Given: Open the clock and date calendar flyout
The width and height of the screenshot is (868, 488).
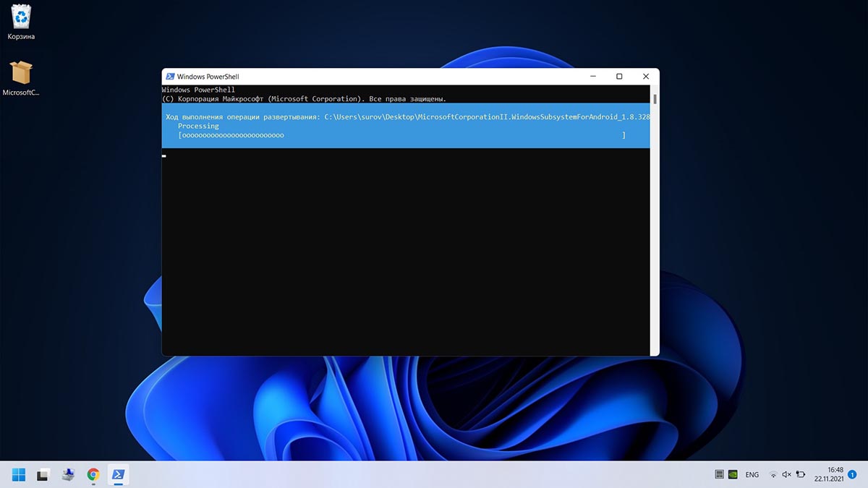Looking at the screenshot, I should [828, 475].
